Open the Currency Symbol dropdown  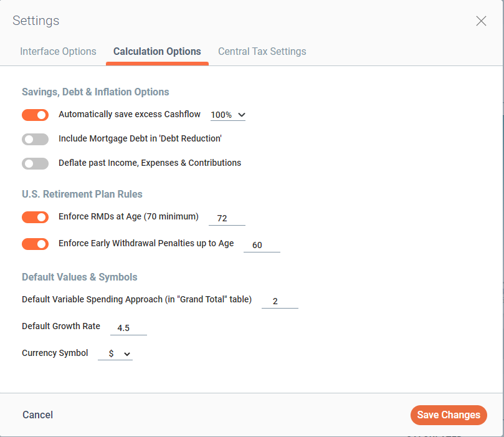(x=115, y=353)
